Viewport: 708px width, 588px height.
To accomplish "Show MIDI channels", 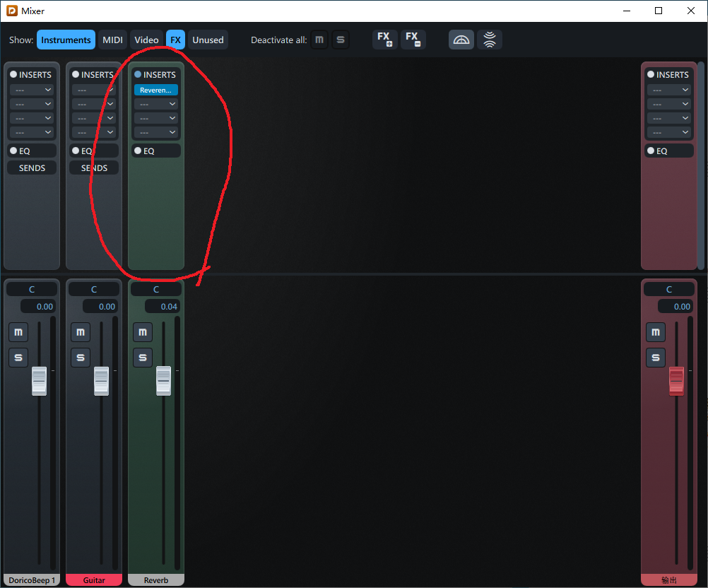I will pos(112,40).
